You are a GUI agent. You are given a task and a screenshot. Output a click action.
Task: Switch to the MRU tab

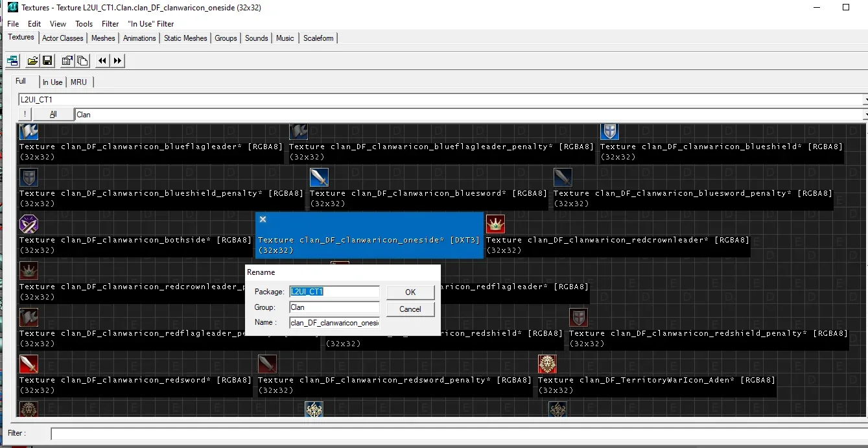pyautogui.click(x=78, y=82)
